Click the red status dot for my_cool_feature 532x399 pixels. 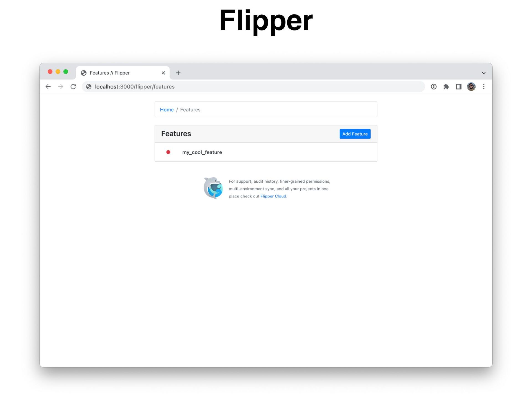point(168,152)
